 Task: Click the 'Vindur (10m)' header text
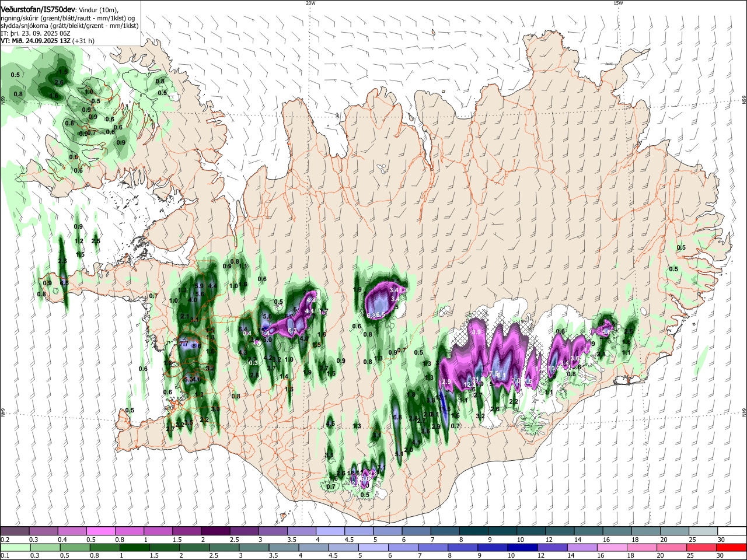[x=98, y=10]
